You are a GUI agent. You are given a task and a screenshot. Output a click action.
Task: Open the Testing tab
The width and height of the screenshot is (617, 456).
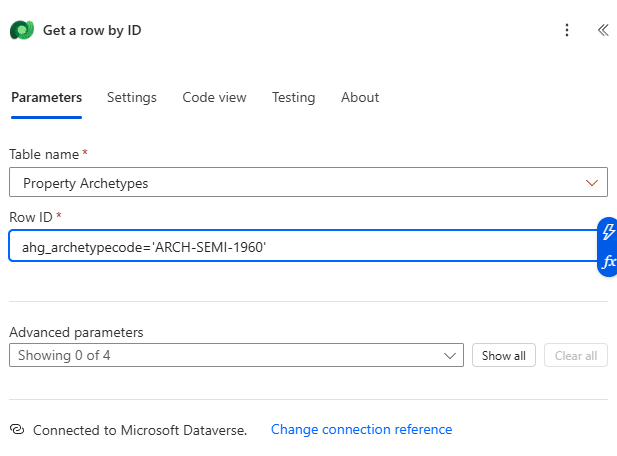click(294, 97)
